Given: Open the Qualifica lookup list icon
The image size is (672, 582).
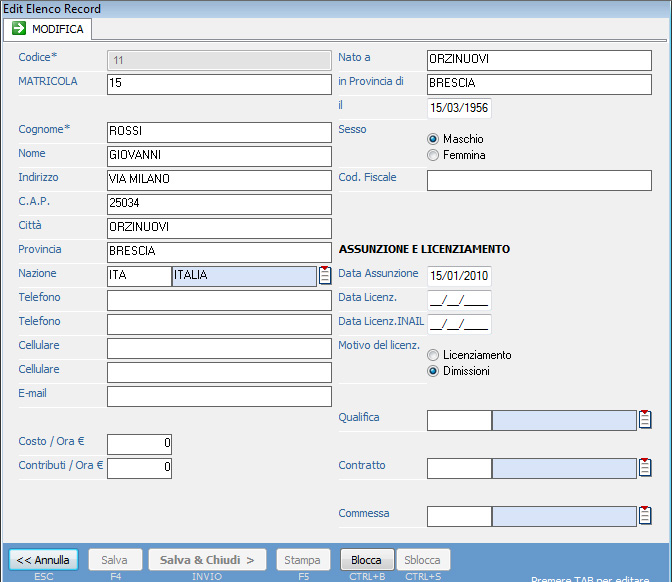Looking at the screenshot, I should coord(645,420).
